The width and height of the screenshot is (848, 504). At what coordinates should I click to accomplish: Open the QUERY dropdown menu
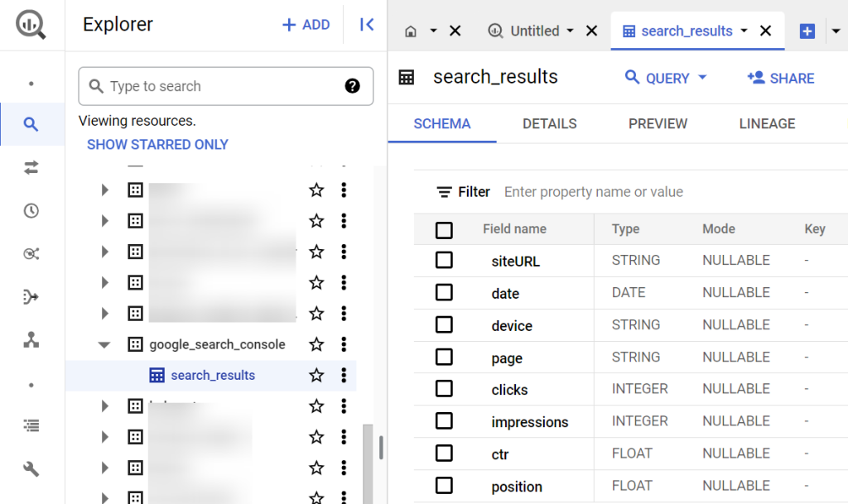coord(666,78)
